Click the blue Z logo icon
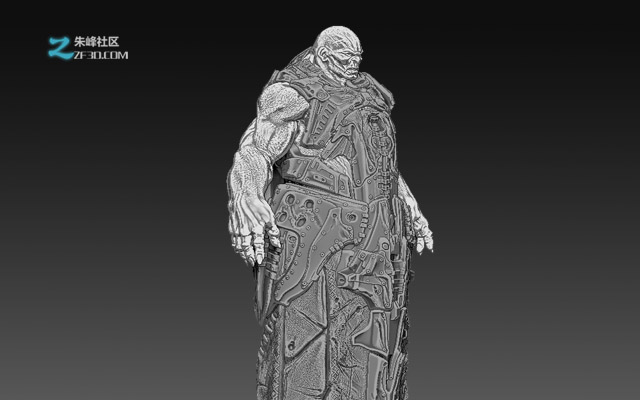 pos(60,48)
